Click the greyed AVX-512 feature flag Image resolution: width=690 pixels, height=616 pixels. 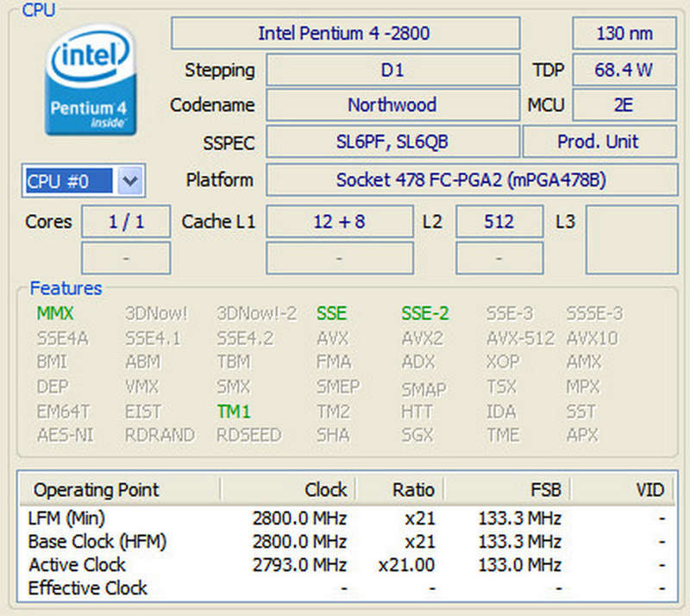click(521, 338)
